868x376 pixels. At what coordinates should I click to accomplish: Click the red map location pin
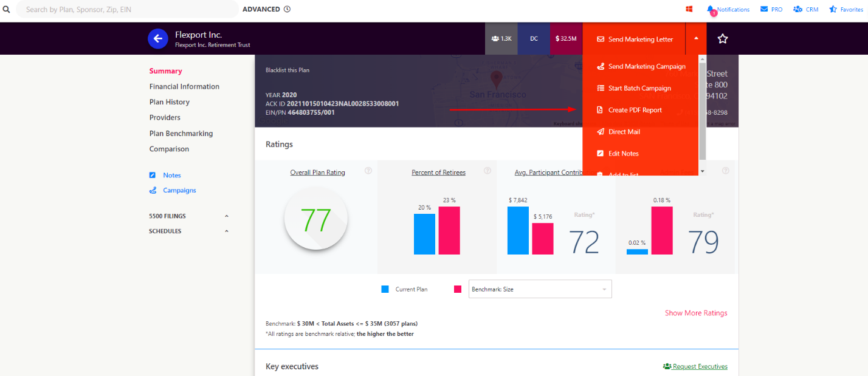coord(496,79)
